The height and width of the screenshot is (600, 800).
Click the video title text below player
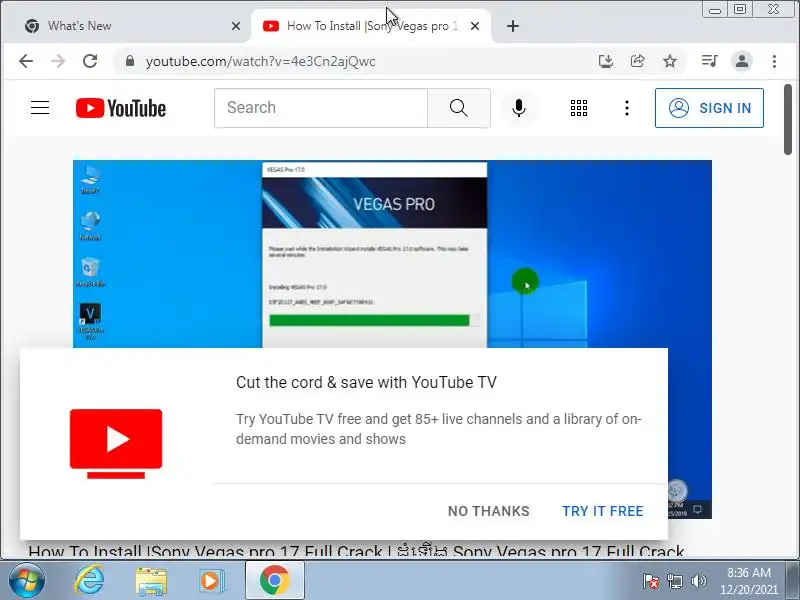coord(356,551)
